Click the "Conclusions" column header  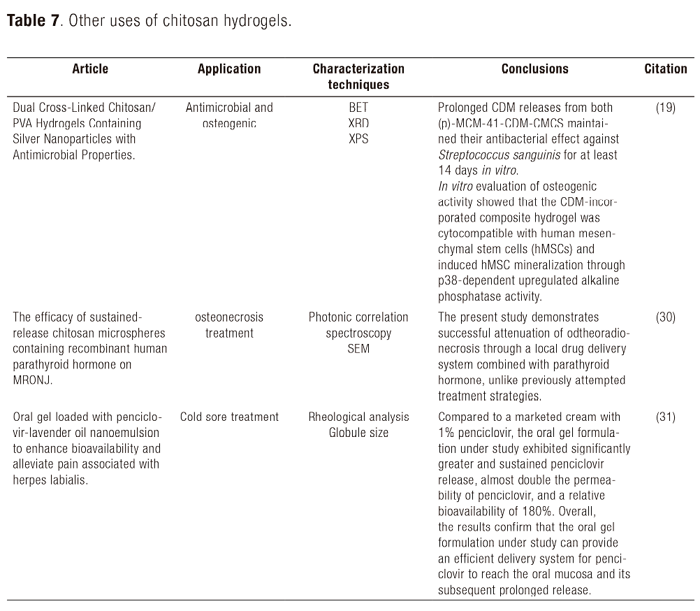[535, 69]
